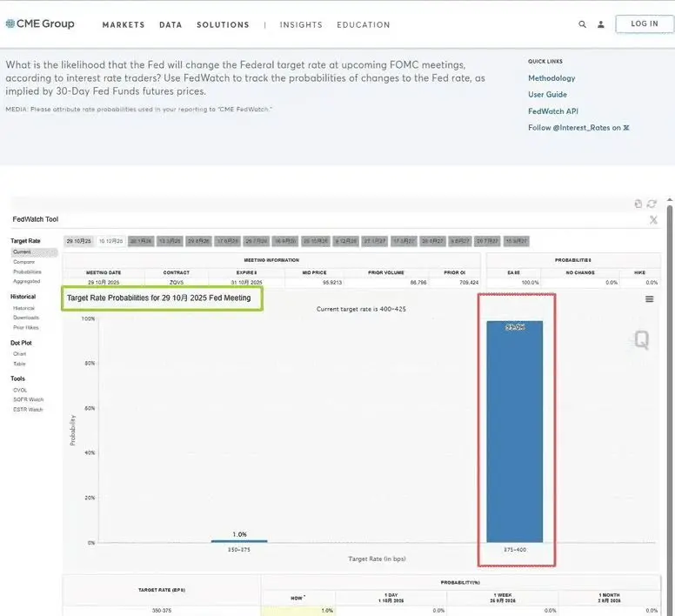This screenshot has width=675, height=616.
Task: Open the EDUCATION menu
Action: pos(364,25)
